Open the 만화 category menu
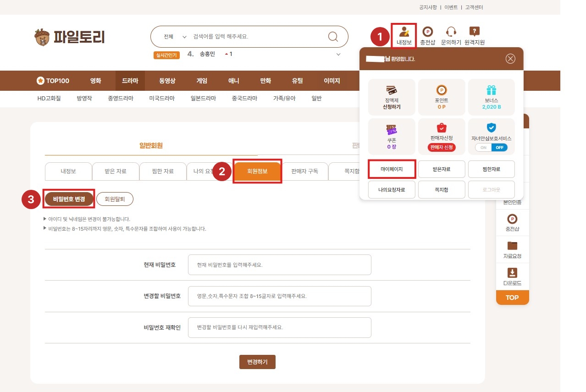 [x=265, y=81]
